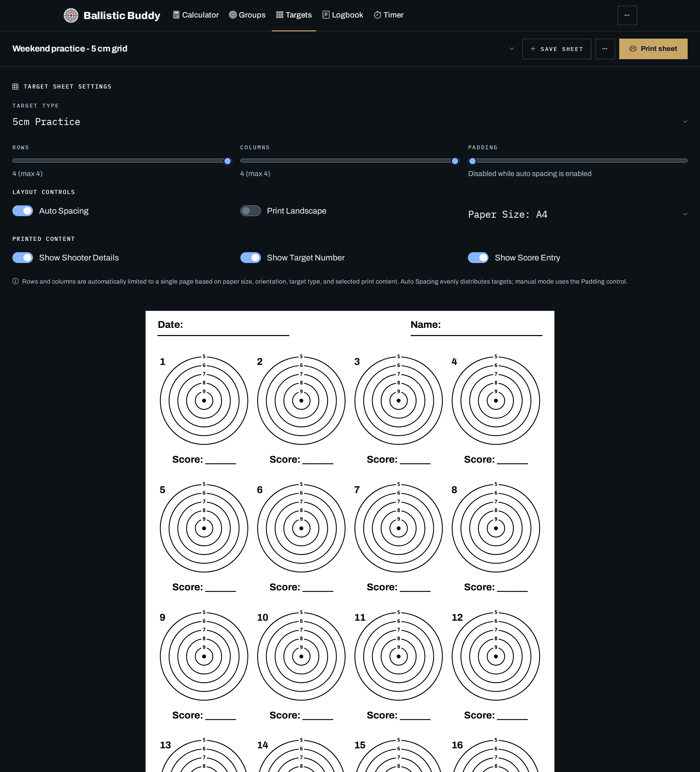Image resolution: width=700 pixels, height=772 pixels.
Task: Open the Timer tab
Action: pyautogui.click(x=389, y=15)
